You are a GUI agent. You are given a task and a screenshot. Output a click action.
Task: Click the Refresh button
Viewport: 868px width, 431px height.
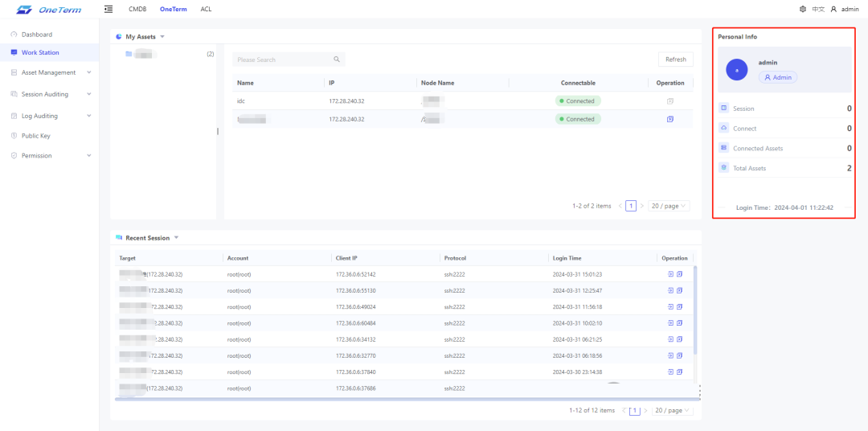click(x=675, y=60)
